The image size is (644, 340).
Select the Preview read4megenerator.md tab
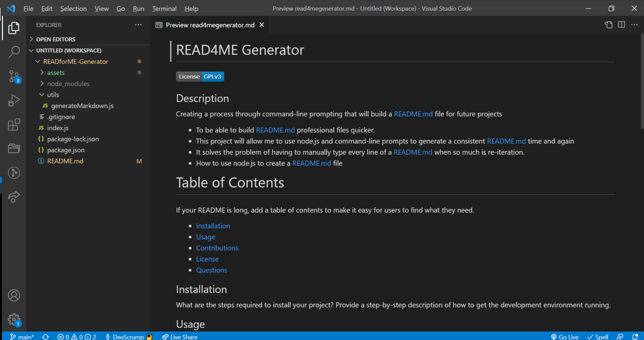tap(210, 25)
